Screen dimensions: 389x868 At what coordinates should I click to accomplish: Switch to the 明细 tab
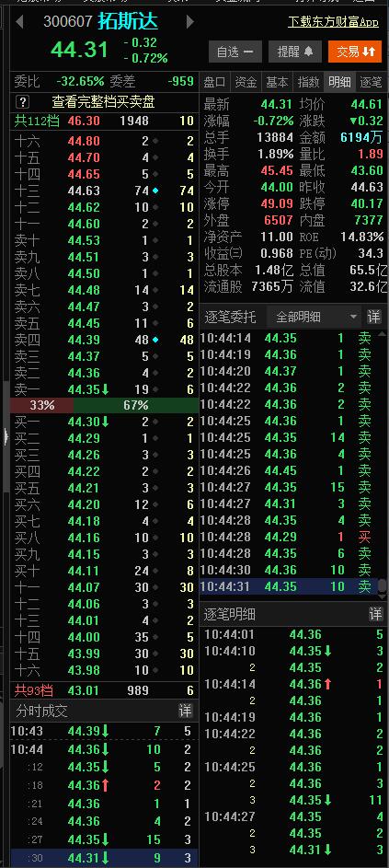coord(339,83)
